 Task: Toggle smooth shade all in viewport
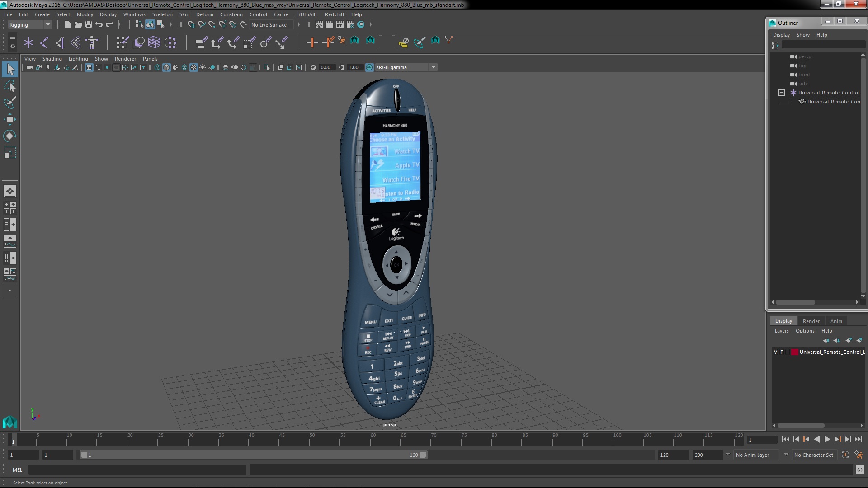[166, 67]
